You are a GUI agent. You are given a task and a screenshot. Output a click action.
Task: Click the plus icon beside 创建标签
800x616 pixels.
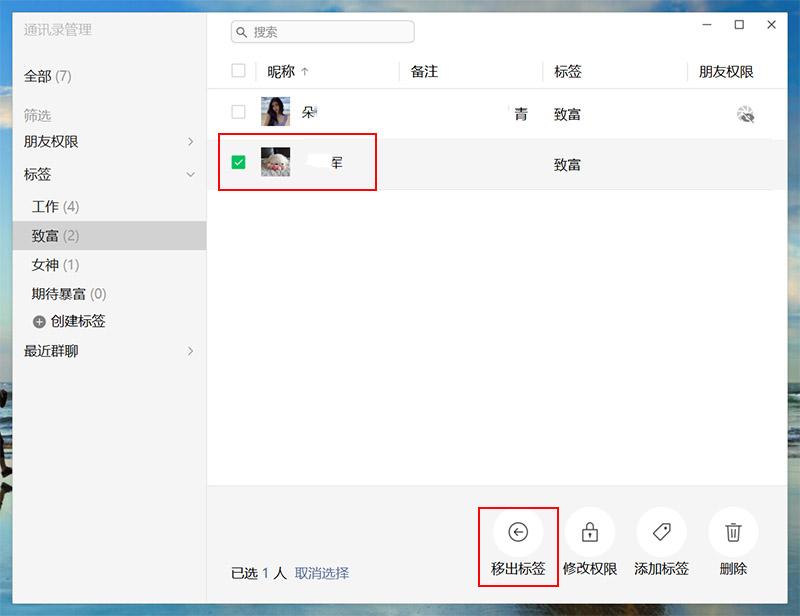39,322
